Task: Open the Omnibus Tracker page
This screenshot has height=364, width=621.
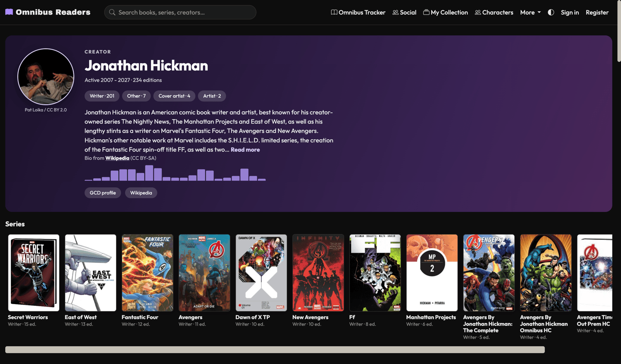Action: point(358,12)
